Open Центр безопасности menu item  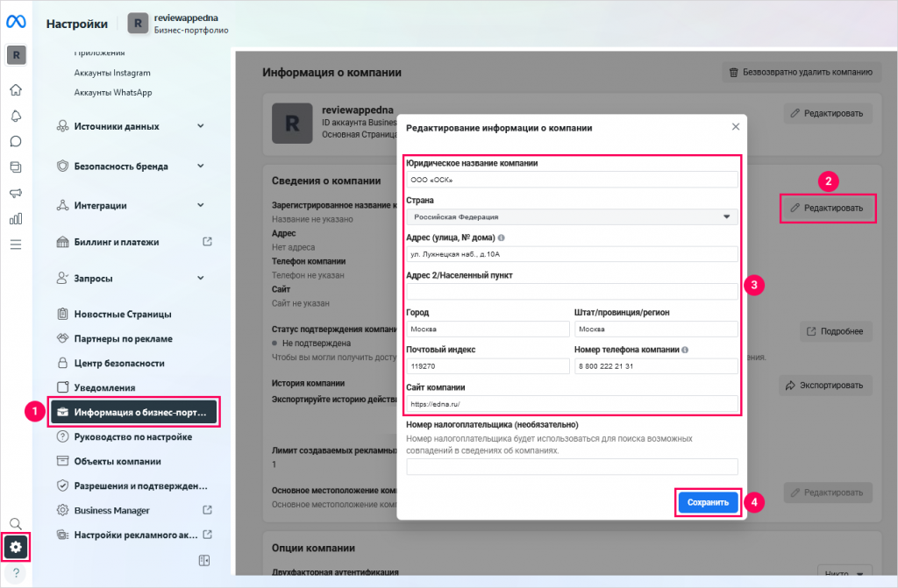[x=118, y=363]
